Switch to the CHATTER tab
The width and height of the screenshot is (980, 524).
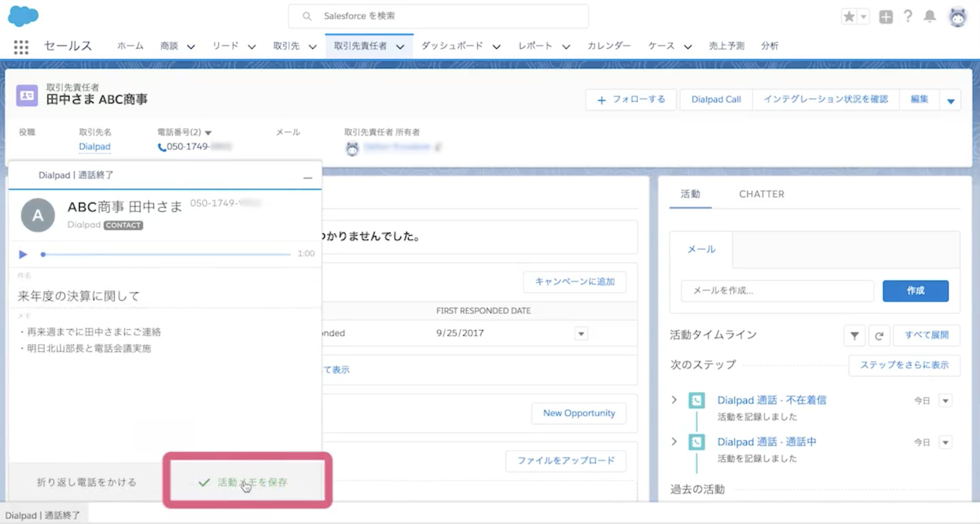(762, 194)
